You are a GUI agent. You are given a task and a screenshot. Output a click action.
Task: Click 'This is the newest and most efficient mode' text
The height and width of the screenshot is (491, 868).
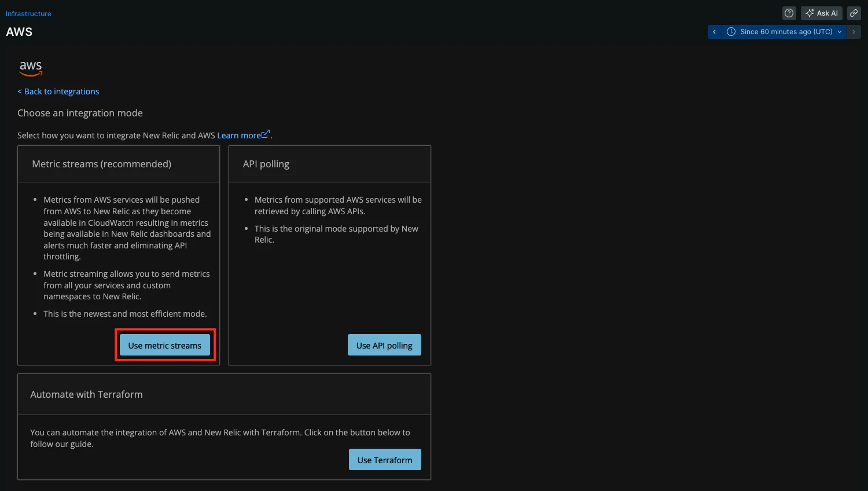pyautogui.click(x=125, y=314)
